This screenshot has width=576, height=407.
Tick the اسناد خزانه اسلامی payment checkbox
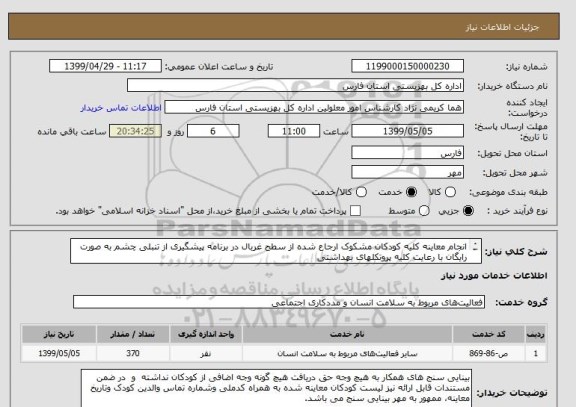(x=355, y=211)
